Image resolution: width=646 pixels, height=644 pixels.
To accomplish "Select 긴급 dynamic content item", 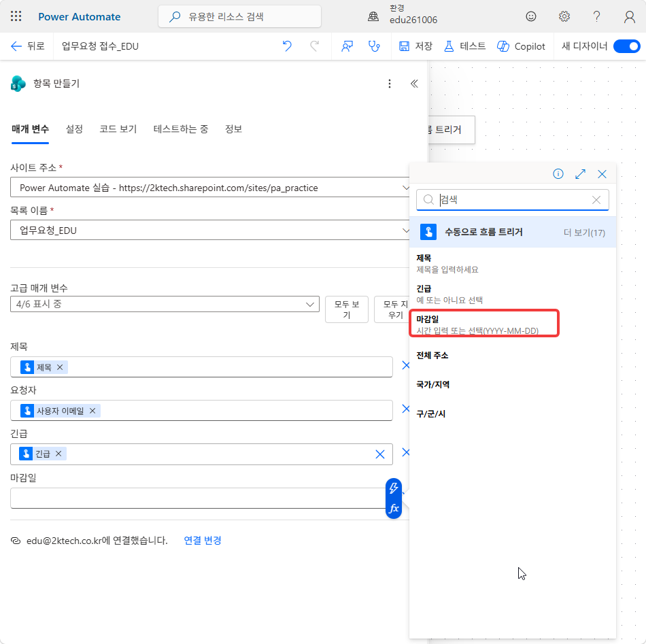I will [512, 294].
